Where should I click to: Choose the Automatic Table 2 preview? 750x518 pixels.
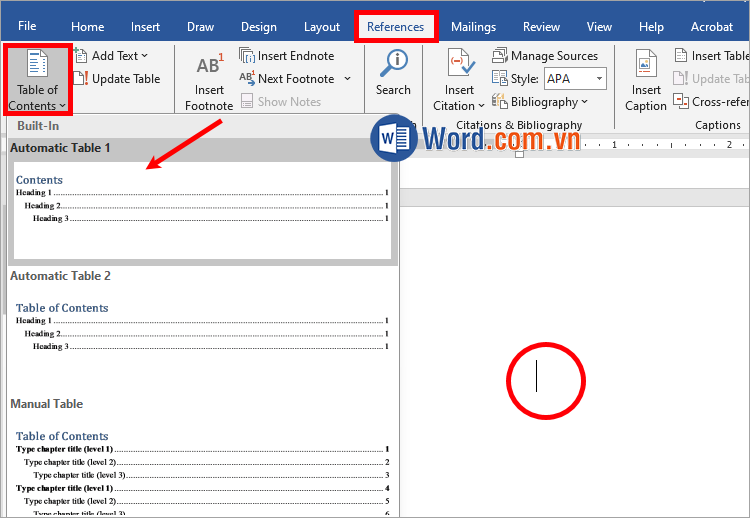200,325
